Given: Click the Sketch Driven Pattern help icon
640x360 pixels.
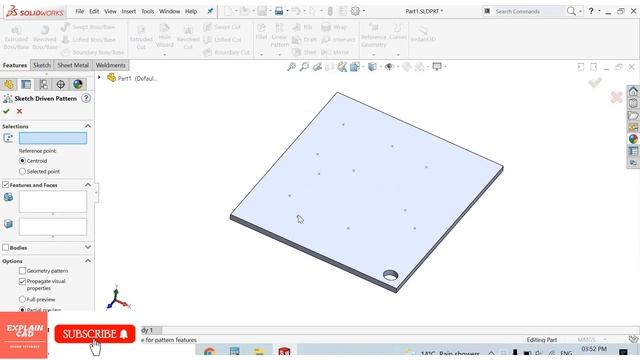Looking at the screenshot, I should pos(86,98).
